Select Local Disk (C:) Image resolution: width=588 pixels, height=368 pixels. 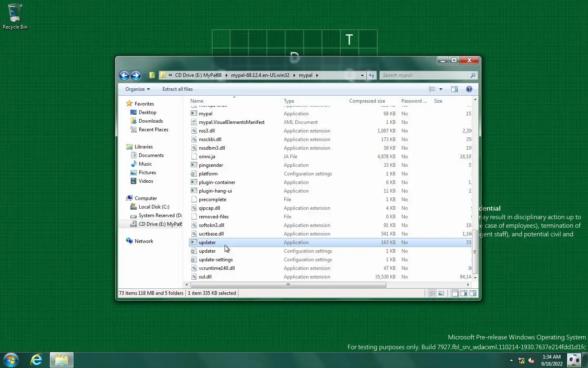pyautogui.click(x=154, y=207)
